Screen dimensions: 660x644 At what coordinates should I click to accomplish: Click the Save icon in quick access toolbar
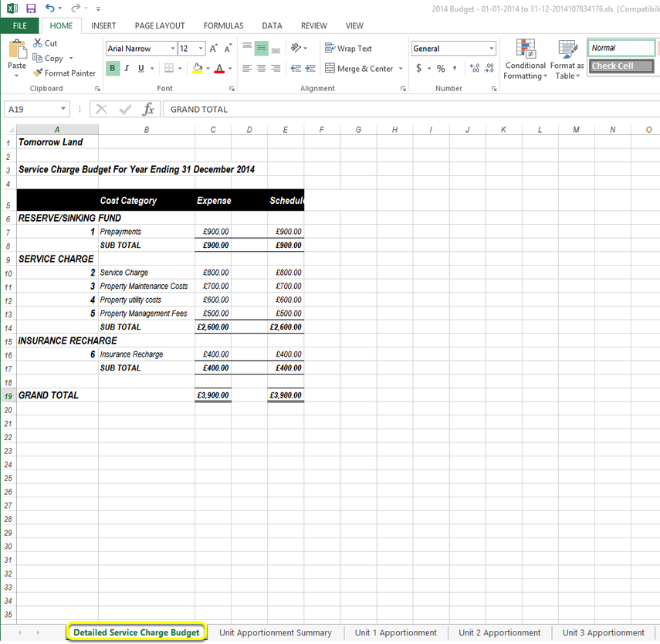[x=31, y=8]
